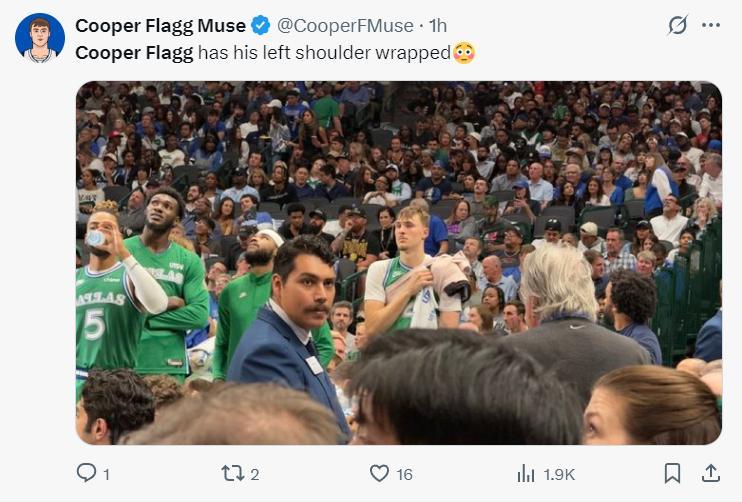Image resolution: width=742 pixels, height=502 pixels.
Task: Click the reply speech bubble icon
Action: click(x=87, y=473)
